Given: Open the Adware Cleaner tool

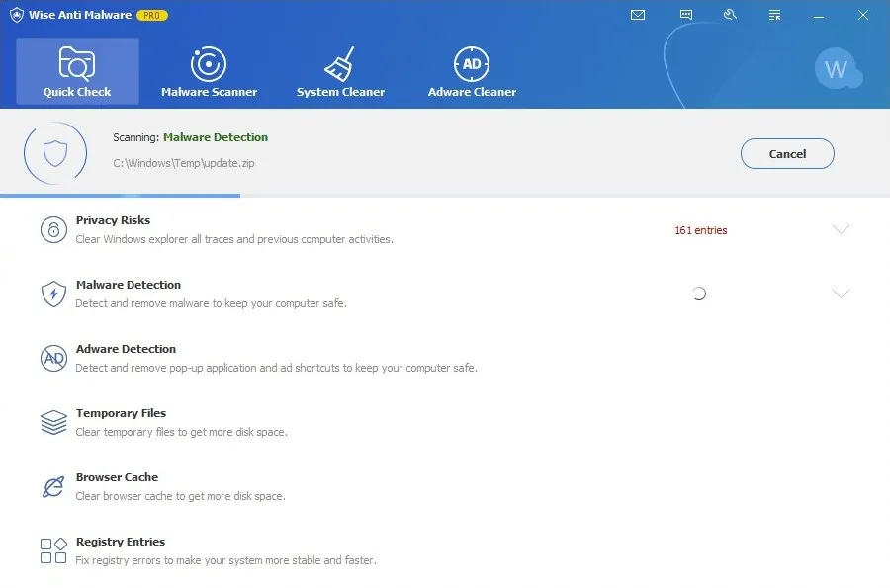Looking at the screenshot, I should 472,71.
